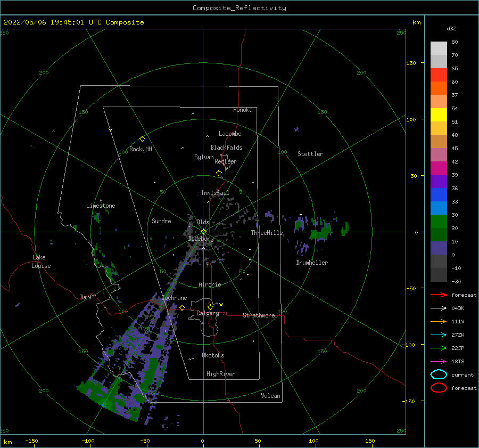Click the yellow radar-center diamond near Olds

tap(203, 232)
